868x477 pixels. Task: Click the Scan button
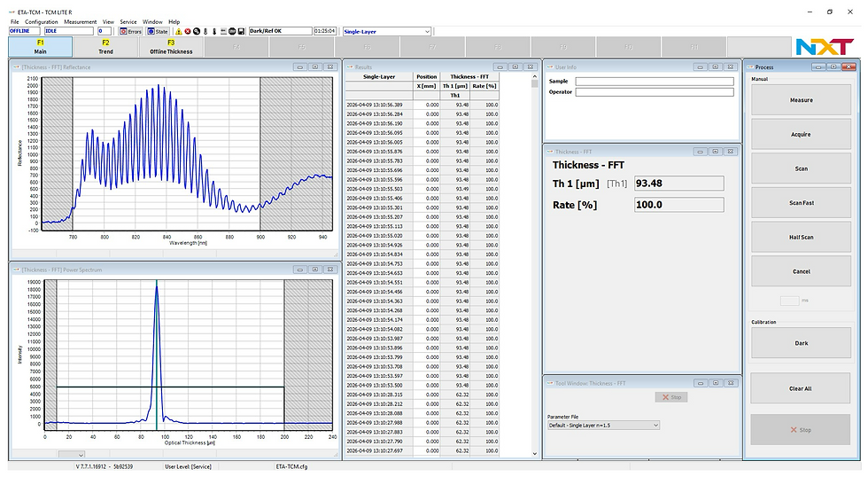[801, 169]
